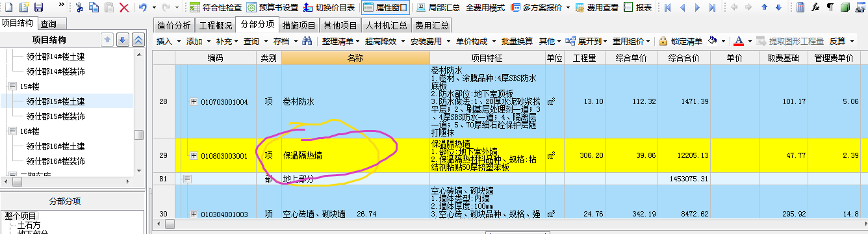The width and height of the screenshot is (868, 234).
Task: Click the fill color bucket icon
Action: (712, 41)
